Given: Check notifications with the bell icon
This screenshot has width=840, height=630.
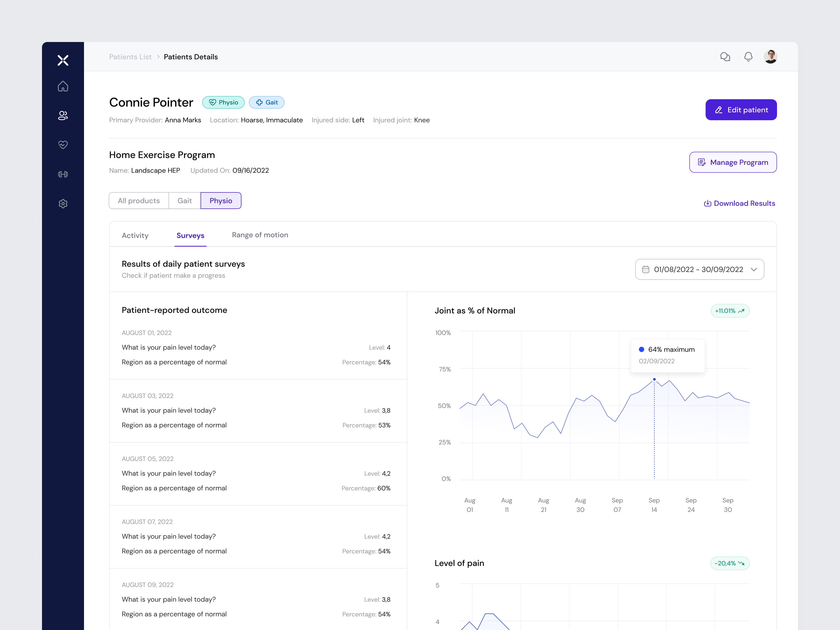Looking at the screenshot, I should (x=748, y=57).
